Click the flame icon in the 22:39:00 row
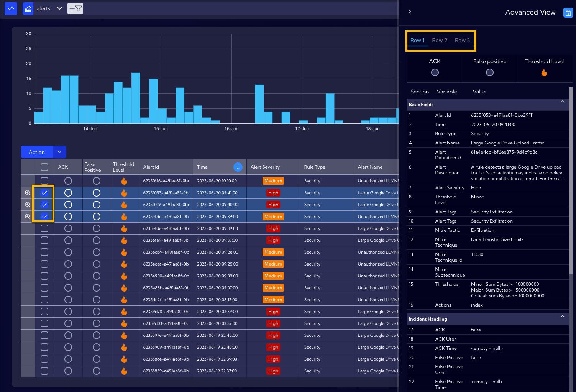This screenshot has width=576, height=392. (124, 359)
